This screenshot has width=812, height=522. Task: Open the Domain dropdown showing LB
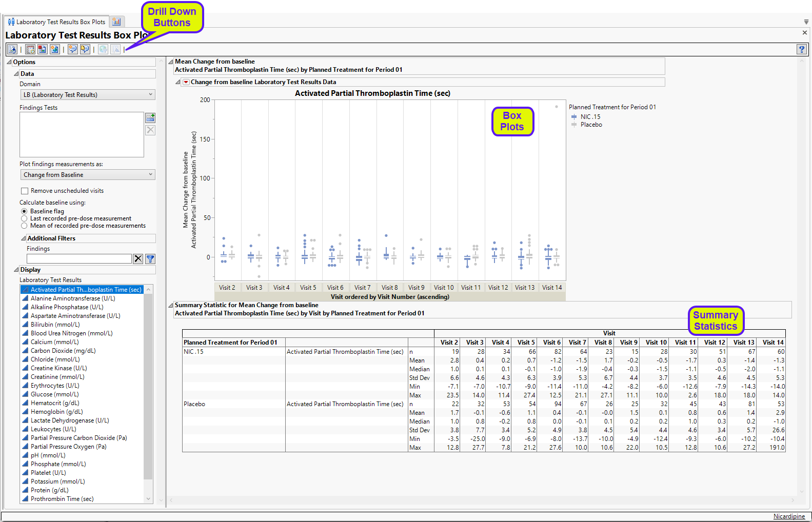(87, 95)
